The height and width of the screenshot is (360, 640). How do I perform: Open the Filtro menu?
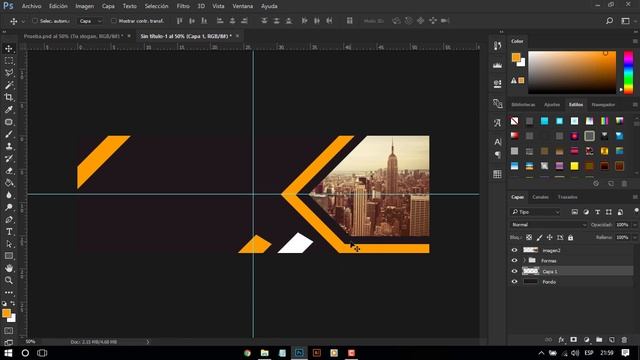(x=183, y=6)
